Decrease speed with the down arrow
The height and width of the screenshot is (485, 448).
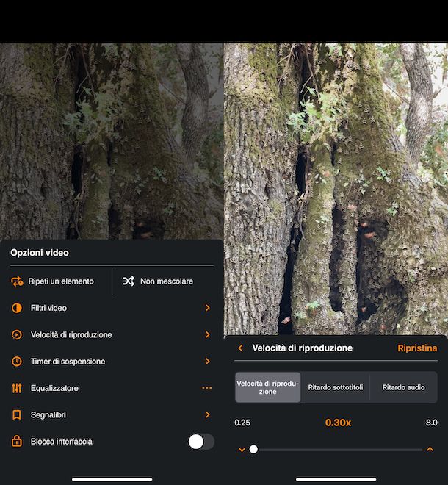point(242,450)
